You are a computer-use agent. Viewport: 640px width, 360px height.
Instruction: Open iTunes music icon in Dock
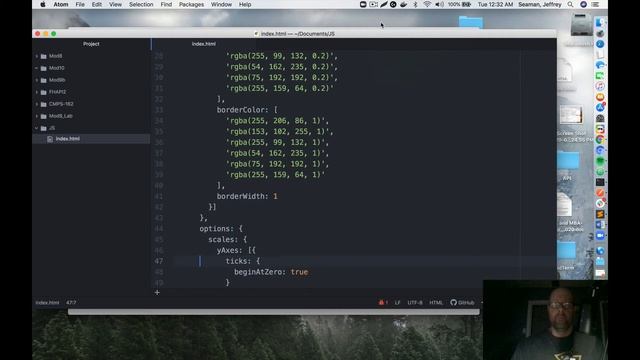coord(600,86)
